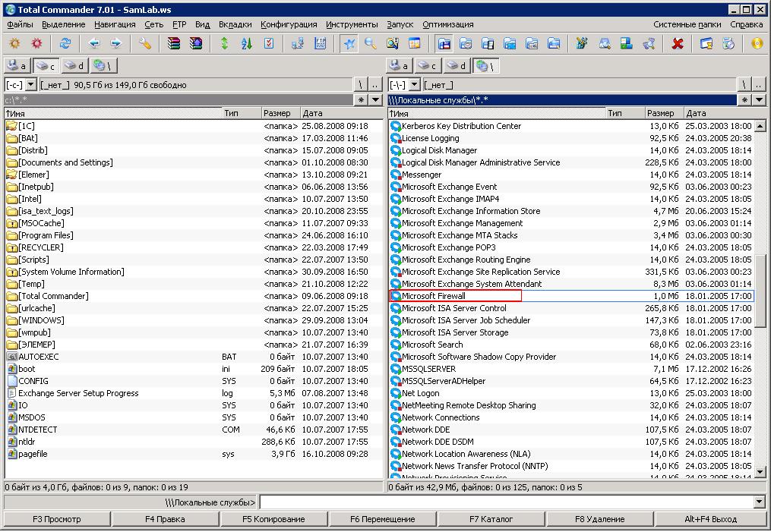This screenshot has height=532, width=771.
Task: Select the pagefile file row
Action: 193,454
